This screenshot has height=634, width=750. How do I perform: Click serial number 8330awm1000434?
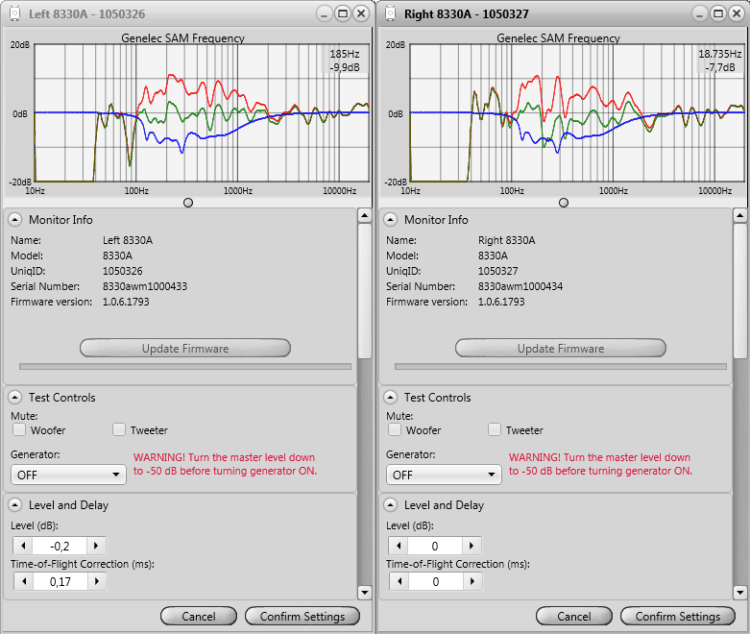tap(520, 286)
